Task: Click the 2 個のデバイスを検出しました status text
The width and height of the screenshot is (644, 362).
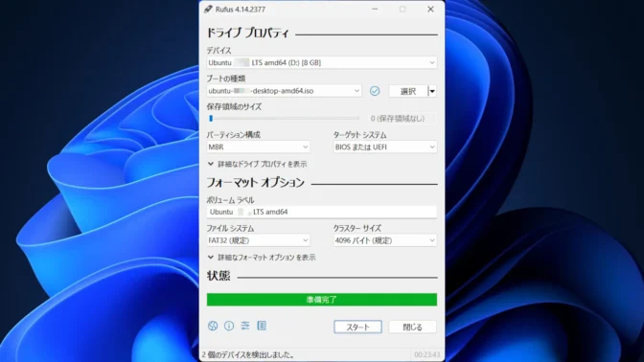Action: pyautogui.click(x=248, y=354)
